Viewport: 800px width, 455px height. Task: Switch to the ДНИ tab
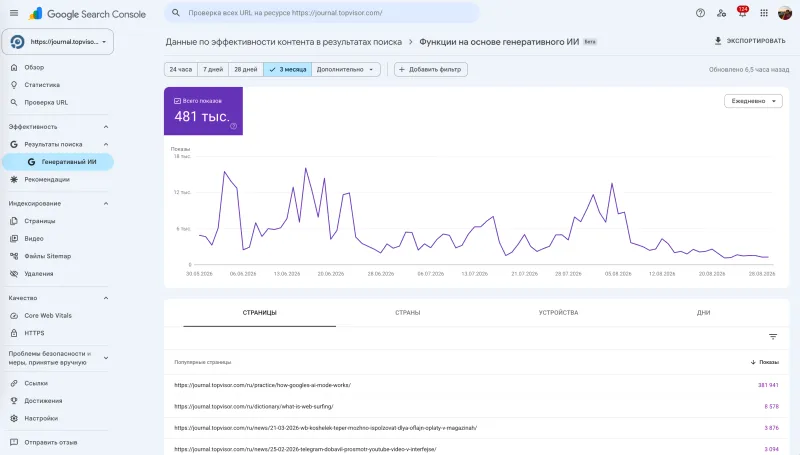(x=704, y=313)
